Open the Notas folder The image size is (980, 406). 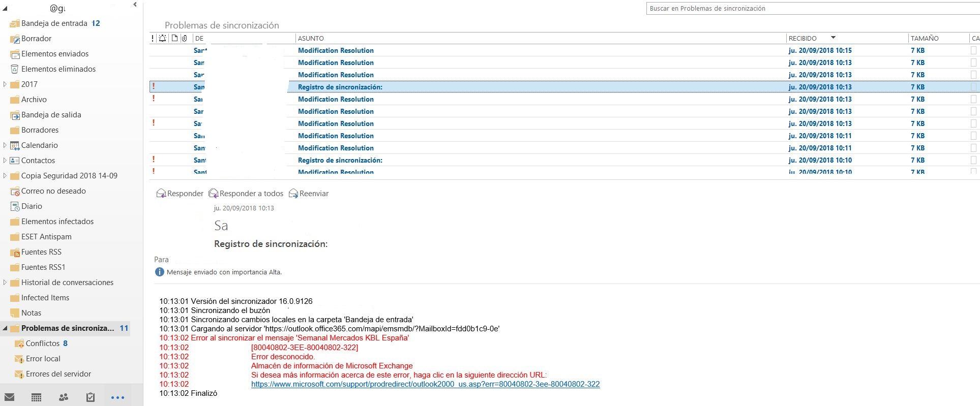(25, 313)
